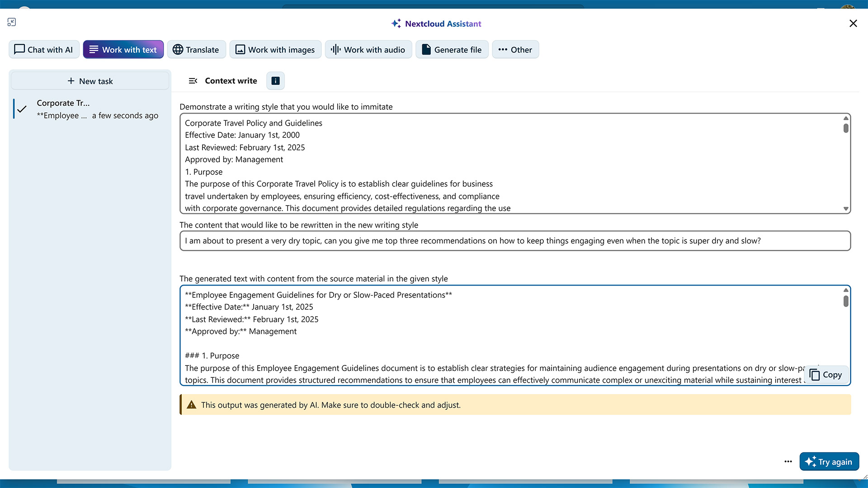Click the plus icon on New task
Image resolution: width=868 pixels, height=488 pixels.
pyautogui.click(x=71, y=81)
